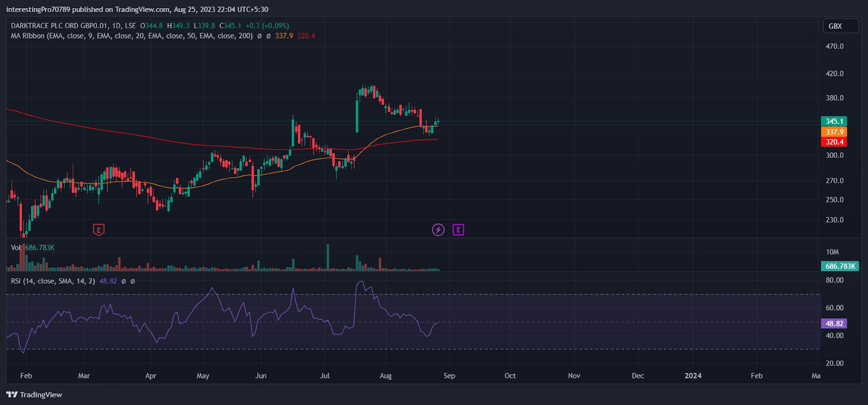The width and height of the screenshot is (868, 405).
Task: Click the May label on time axis
Action: pos(203,376)
